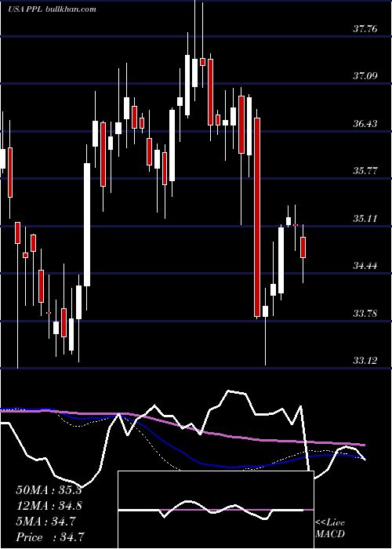Click the 35.11 price level label
Viewport: 392px width, 549px height.
pyautogui.click(x=365, y=219)
